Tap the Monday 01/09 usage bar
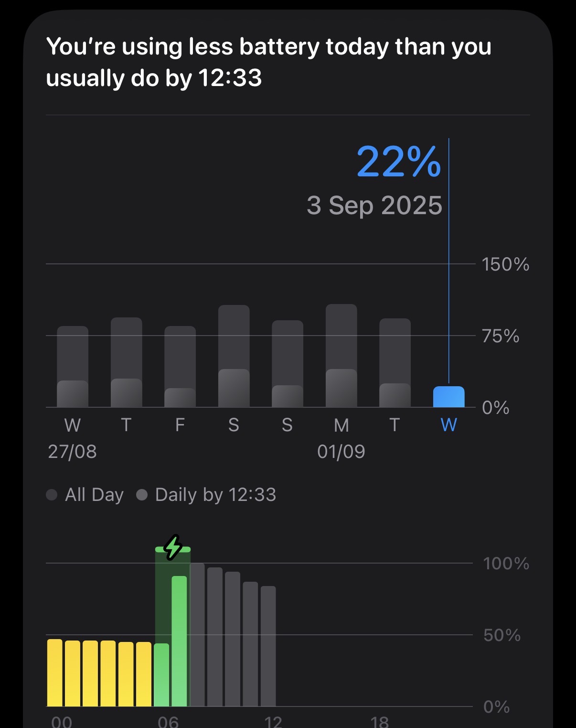The height and width of the screenshot is (728, 576). pos(341,356)
